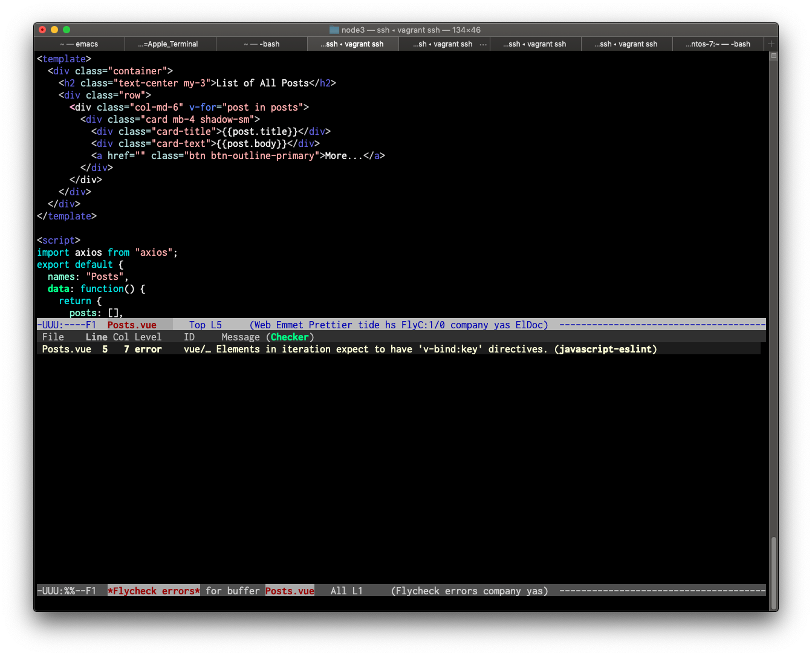Open a new terminal tab with the plus button
This screenshot has width=812, height=656.
tap(771, 44)
